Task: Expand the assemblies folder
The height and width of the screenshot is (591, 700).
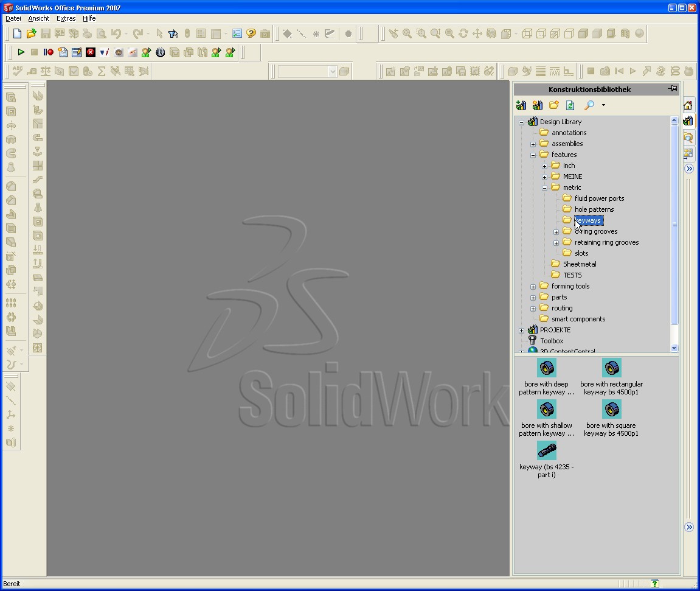Action: 533,144
